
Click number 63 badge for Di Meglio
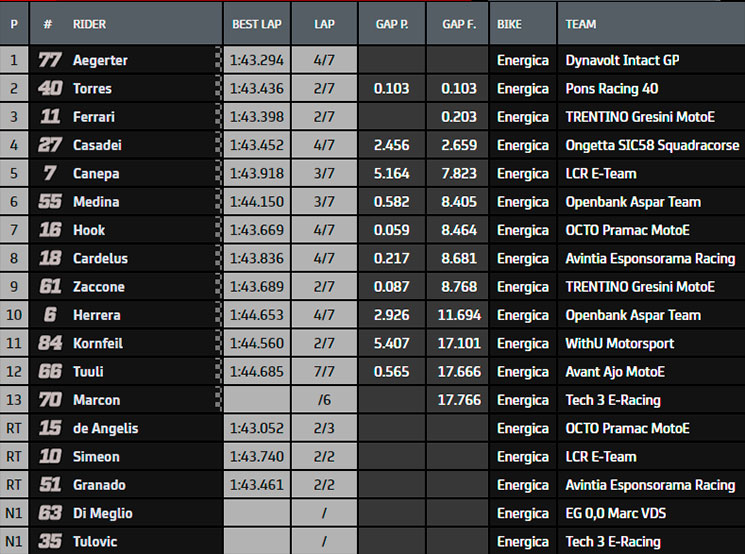click(50, 513)
